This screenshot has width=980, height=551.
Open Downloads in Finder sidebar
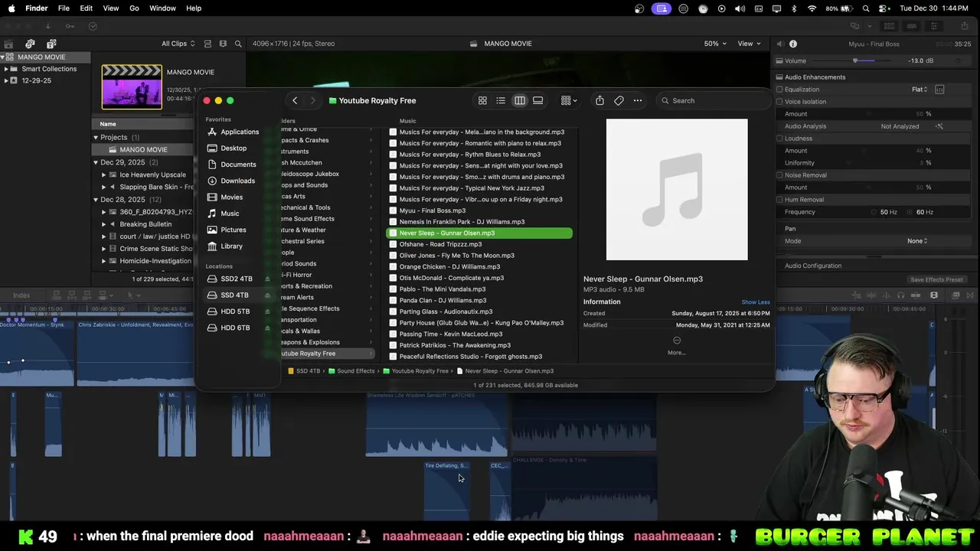231,181
